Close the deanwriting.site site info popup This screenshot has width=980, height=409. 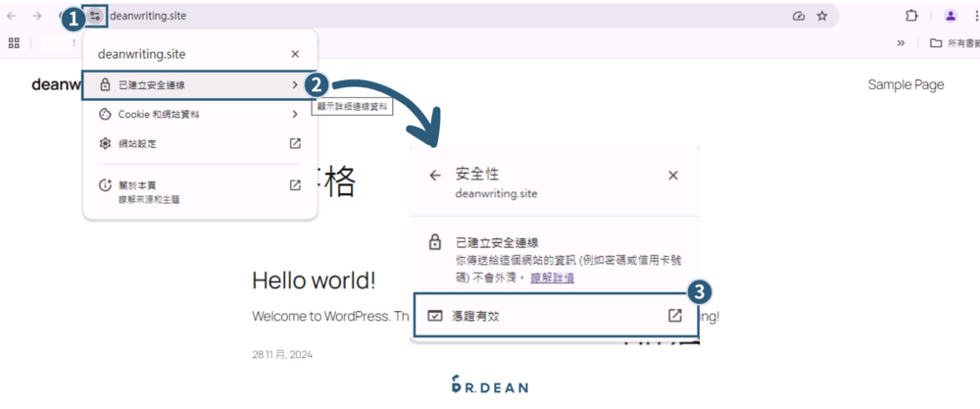click(x=295, y=54)
